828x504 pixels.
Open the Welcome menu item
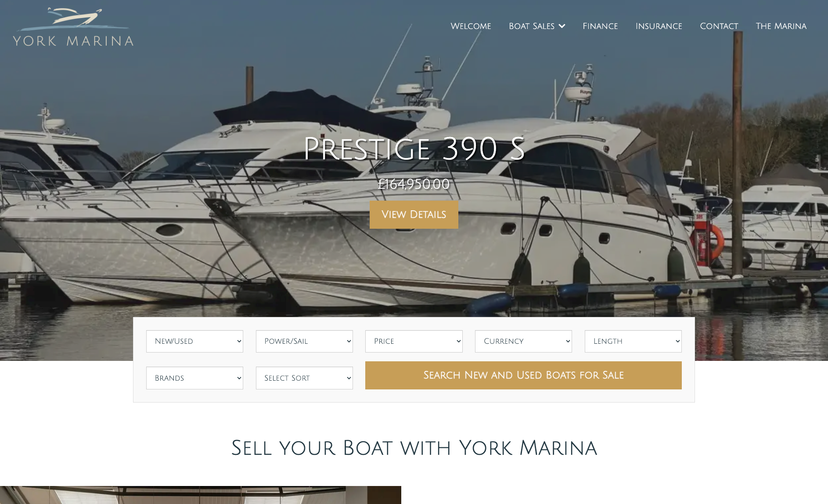[471, 26]
